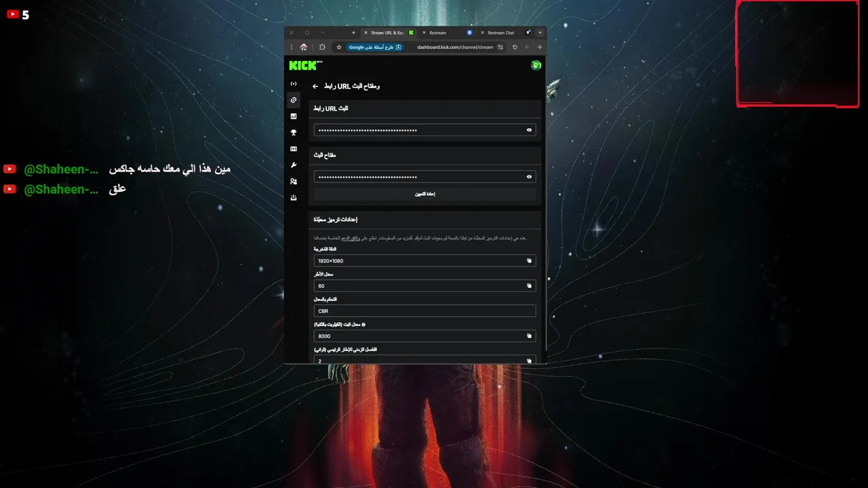Click the browser extension icon beside menu

click(304, 47)
